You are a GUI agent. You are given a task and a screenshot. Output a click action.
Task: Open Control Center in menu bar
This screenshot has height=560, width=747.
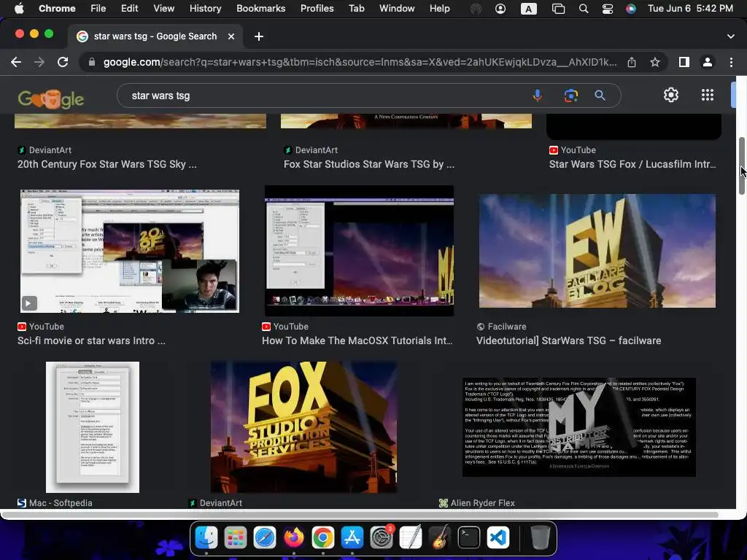608,9
